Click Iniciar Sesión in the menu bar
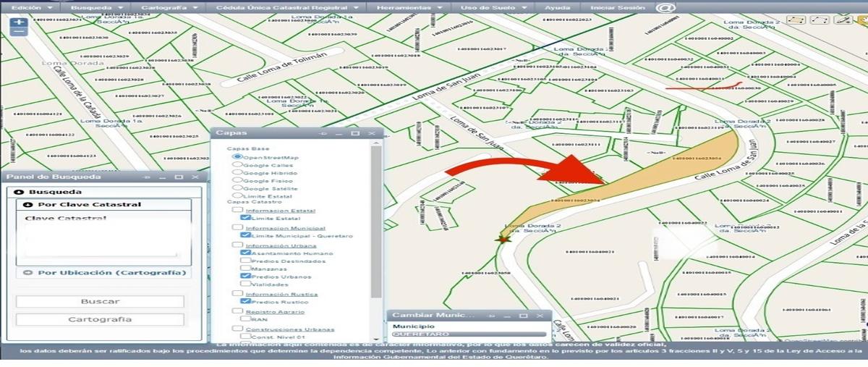This screenshot has height=367, width=868. click(x=617, y=7)
